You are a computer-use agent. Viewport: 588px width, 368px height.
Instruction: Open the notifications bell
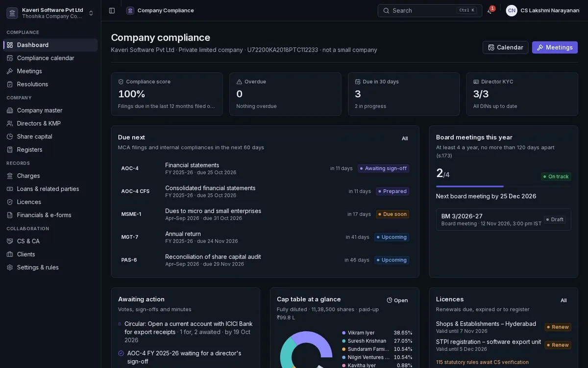[x=490, y=10]
